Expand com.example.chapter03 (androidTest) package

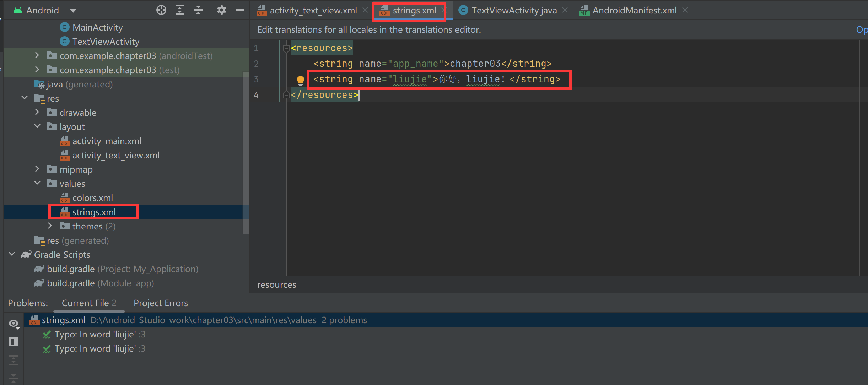[x=37, y=55]
